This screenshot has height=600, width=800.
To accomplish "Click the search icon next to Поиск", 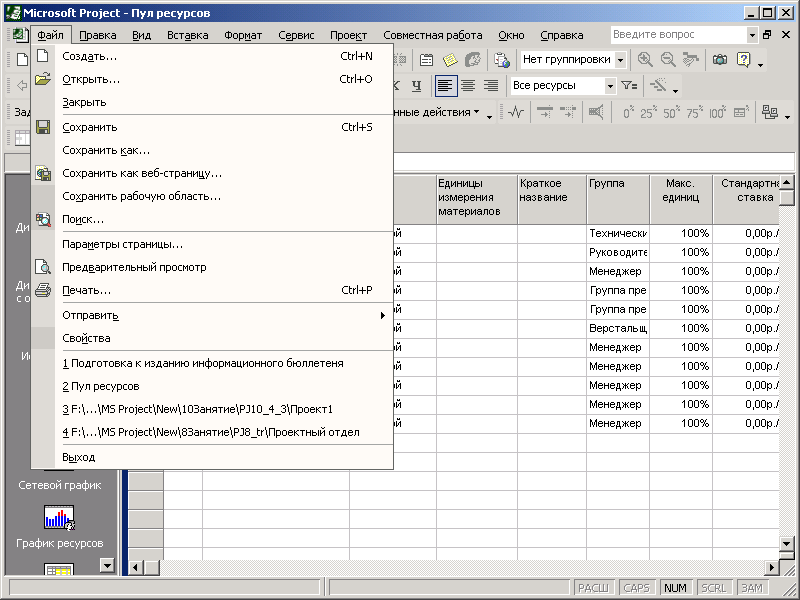I will pyautogui.click(x=43, y=219).
